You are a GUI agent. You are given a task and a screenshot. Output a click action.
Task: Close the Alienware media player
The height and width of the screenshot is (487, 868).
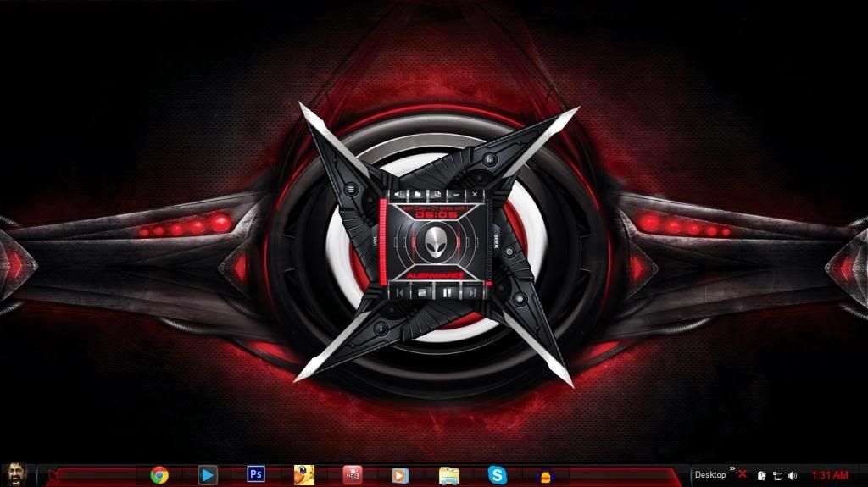(475, 195)
